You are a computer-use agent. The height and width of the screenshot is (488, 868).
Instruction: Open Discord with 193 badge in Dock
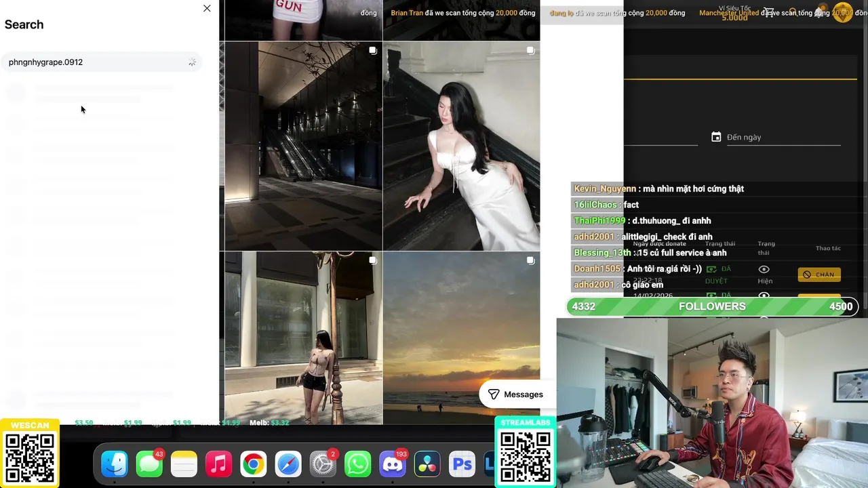click(392, 464)
